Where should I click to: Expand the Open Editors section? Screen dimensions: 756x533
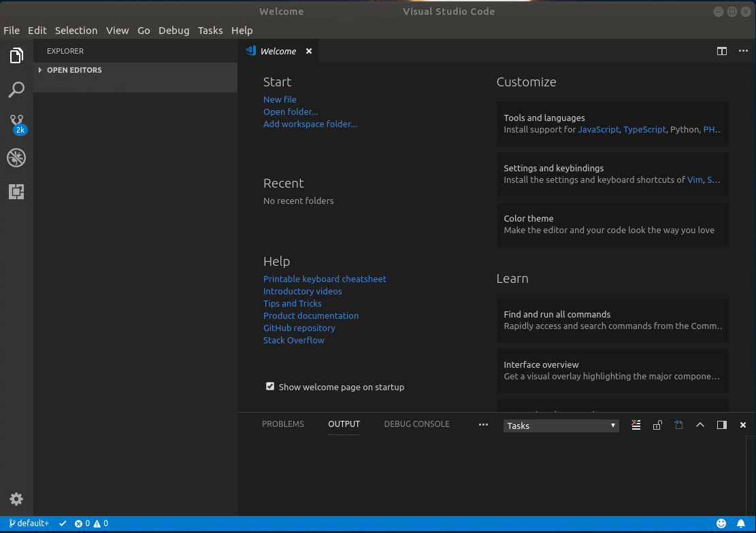tap(73, 70)
